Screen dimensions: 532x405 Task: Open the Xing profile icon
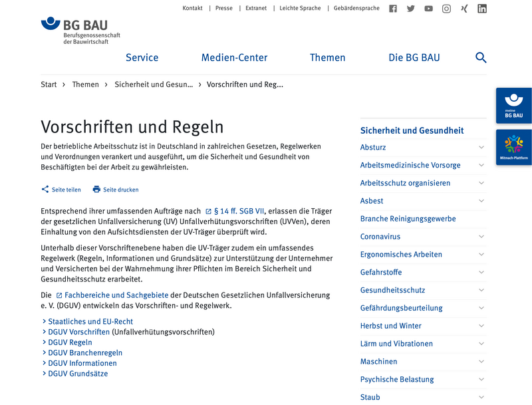pyautogui.click(x=464, y=9)
